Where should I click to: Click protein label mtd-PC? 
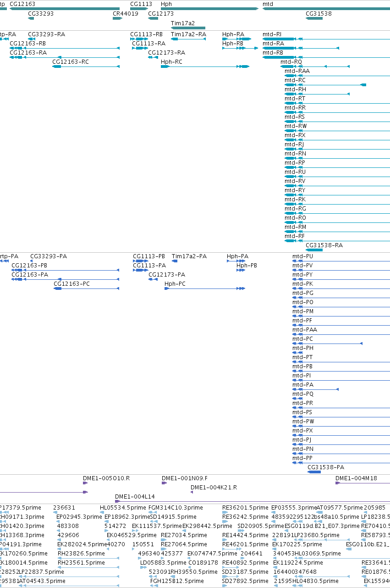point(303,339)
